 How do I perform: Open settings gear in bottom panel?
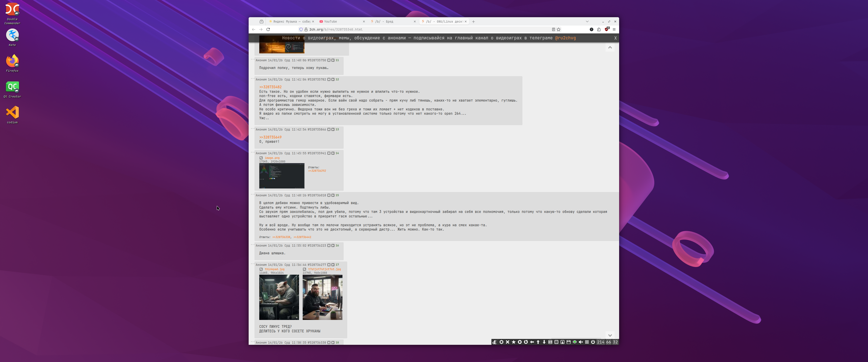(x=501, y=342)
